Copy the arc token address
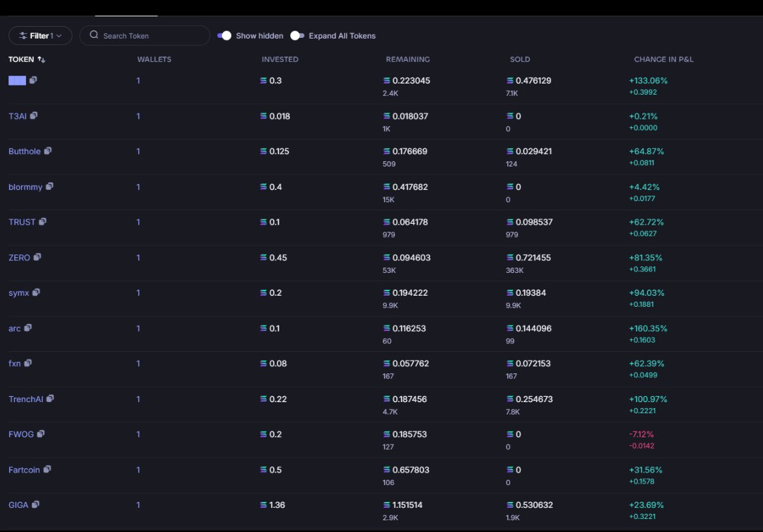This screenshot has width=763, height=532. pyautogui.click(x=27, y=328)
